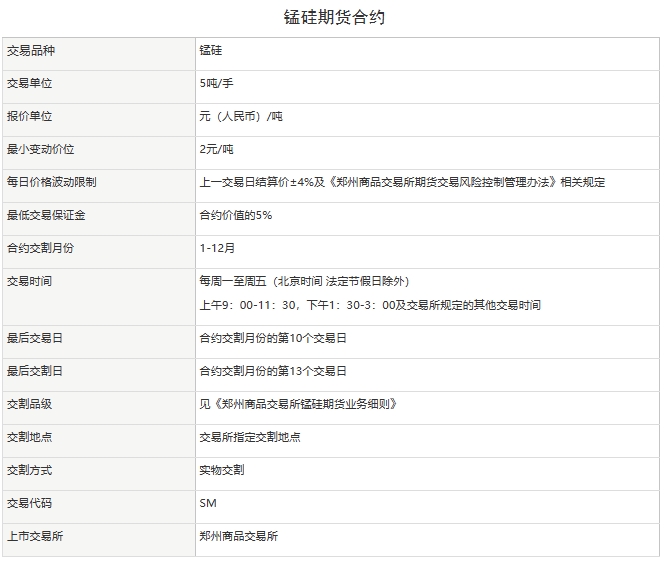Select the 每日价格波动限制 label
The image size is (666, 564).
51,182
